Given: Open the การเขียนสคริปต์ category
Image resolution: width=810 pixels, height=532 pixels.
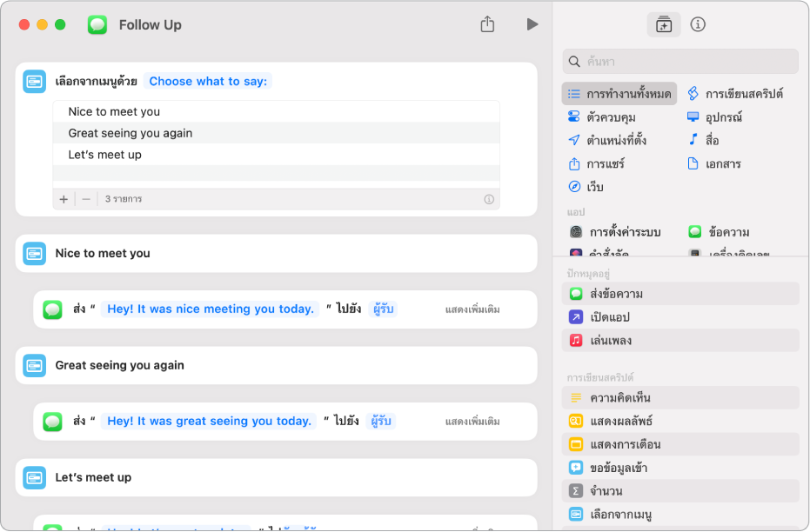Looking at the screenshot, I should click(x=736, y=94).
